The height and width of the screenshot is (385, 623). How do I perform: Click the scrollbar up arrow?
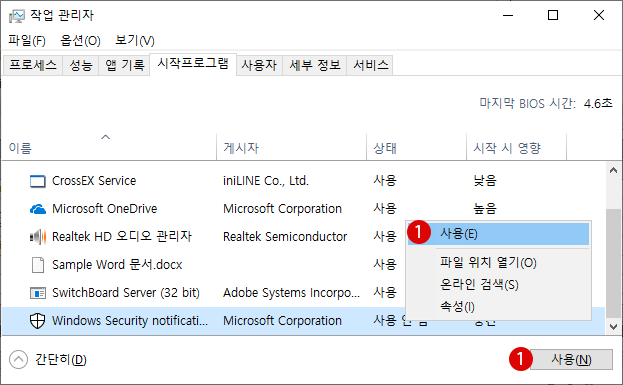point(613,170)
